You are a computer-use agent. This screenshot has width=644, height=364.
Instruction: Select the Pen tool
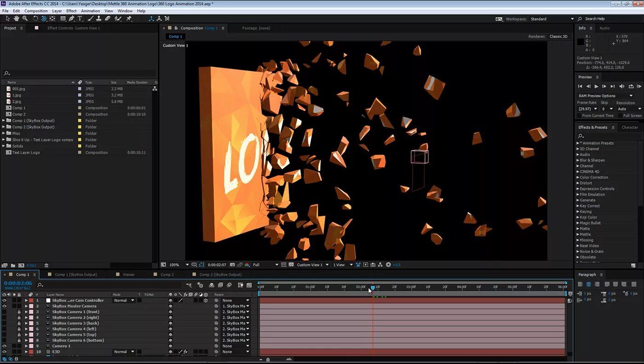[72, 18]
